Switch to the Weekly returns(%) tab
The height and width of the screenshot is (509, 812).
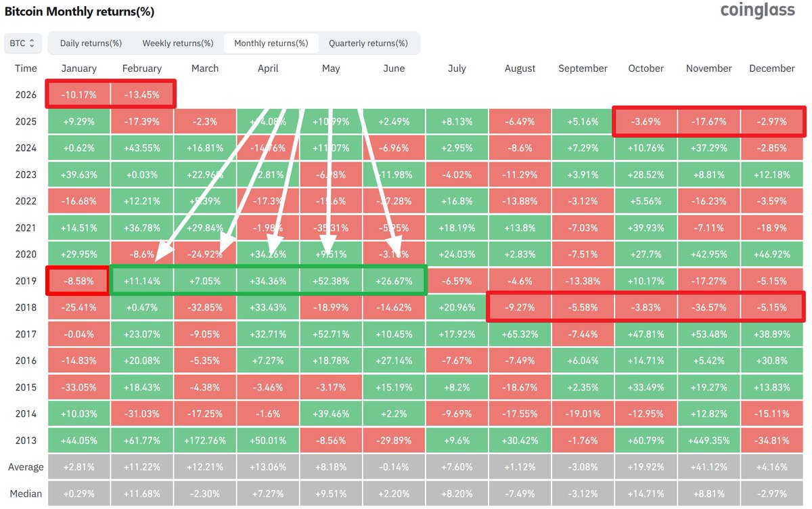click(177, 43)
